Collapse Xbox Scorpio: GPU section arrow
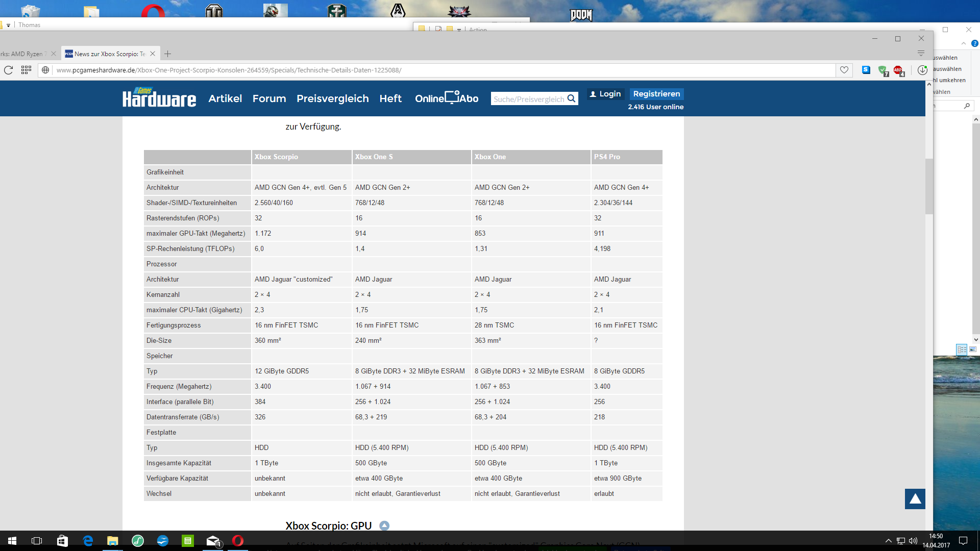The width and height of the screenshot is (980, 551). click(x=384, y=525)
